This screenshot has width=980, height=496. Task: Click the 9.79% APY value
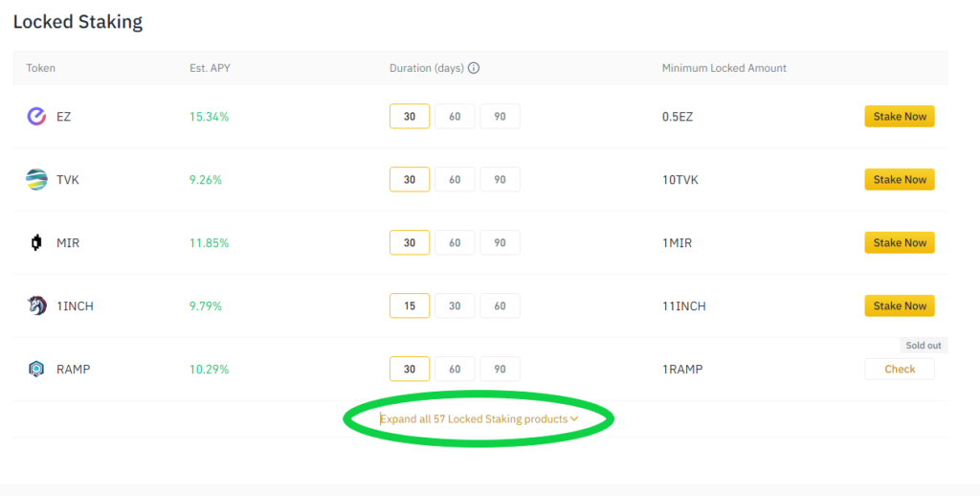click(206, 305)
